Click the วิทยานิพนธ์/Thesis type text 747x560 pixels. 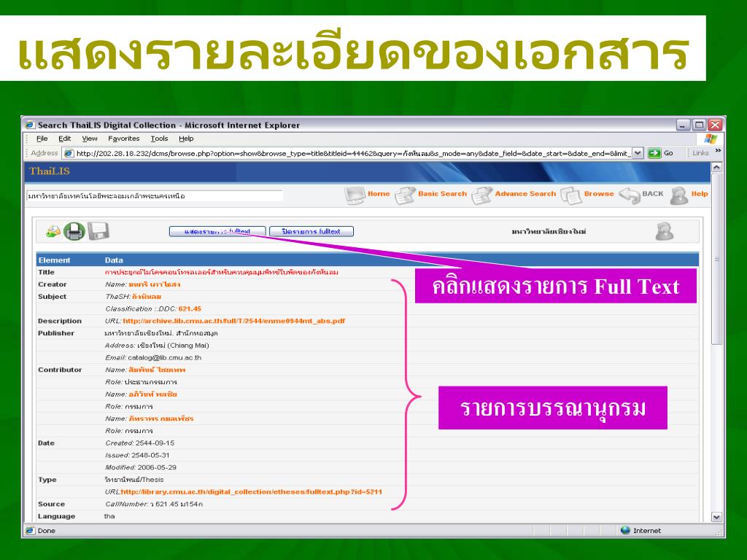pyautogui.click(x=134, y=480)
